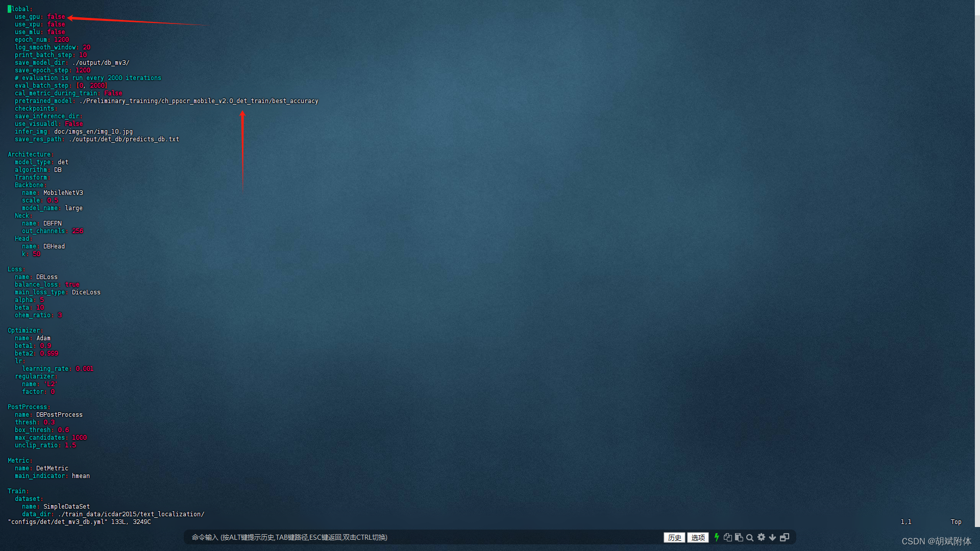
Task: Click the model_name: large line
Action: tap(52, 208)
